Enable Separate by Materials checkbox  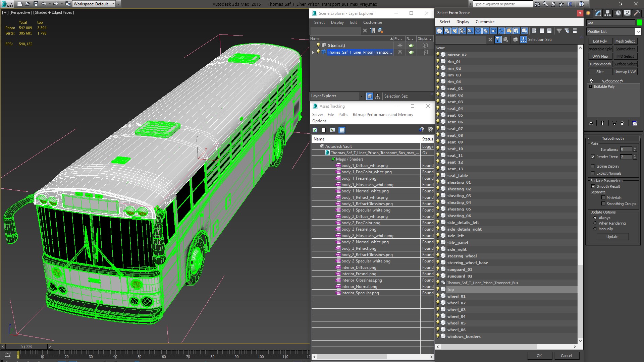click(x=603, y=198)
